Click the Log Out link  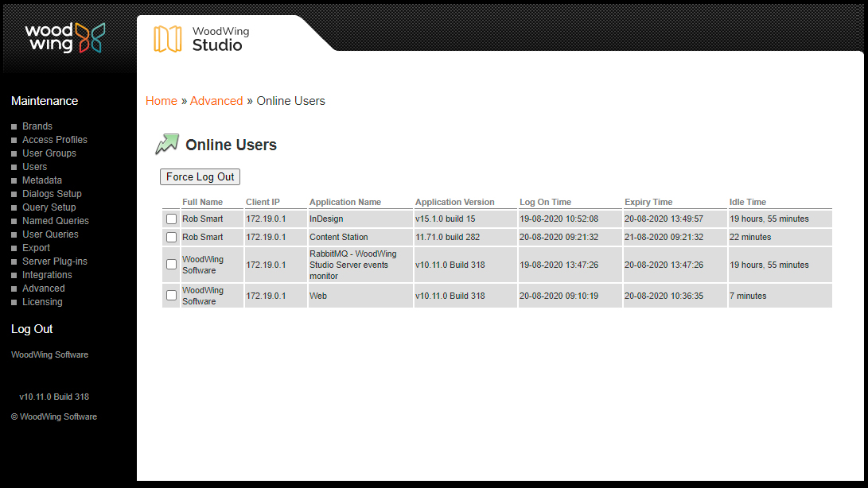click(x=32, y=329)
